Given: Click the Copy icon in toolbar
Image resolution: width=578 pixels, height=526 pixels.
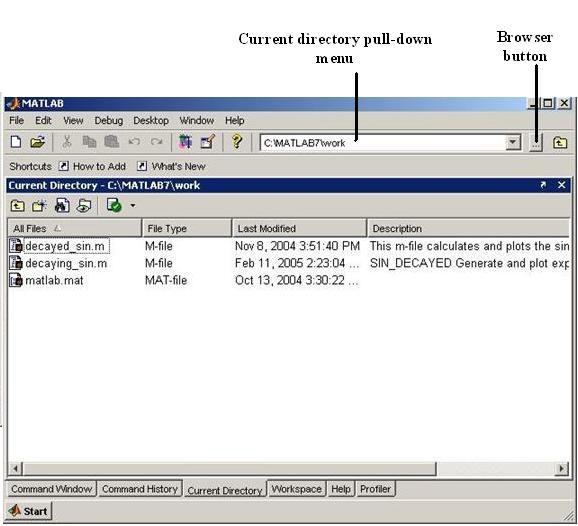Looking at the screenshot, I should pyautogui.click(x=89, y=142).
